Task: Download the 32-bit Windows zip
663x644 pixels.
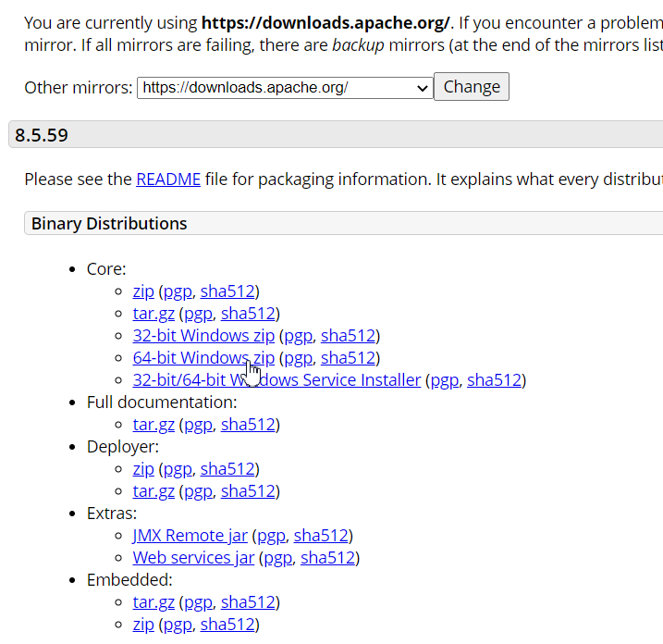Action: click(x=203, y=336)
